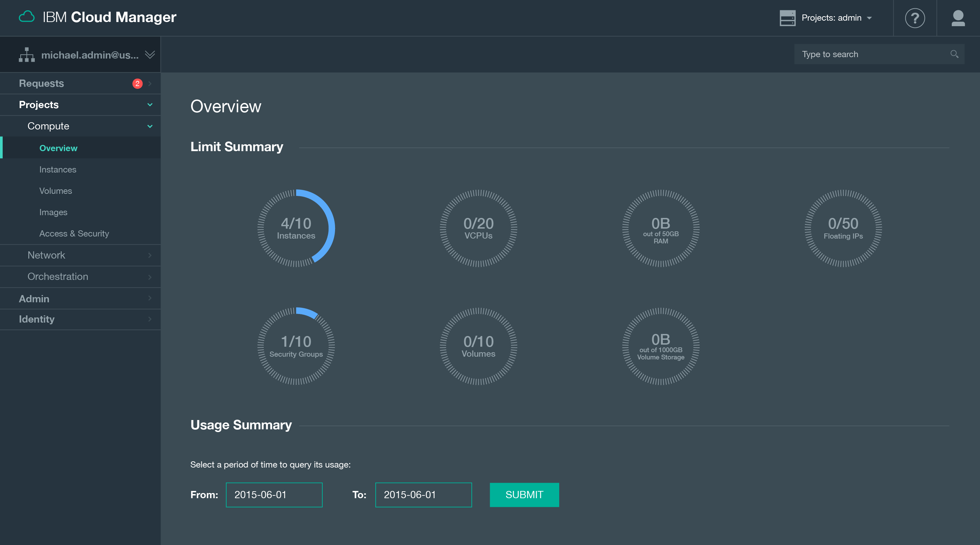Image resolution: width=980 pixels, height=545 pixels.
Task: Click the 0/10 Volumes gauge
Action: 478,346
